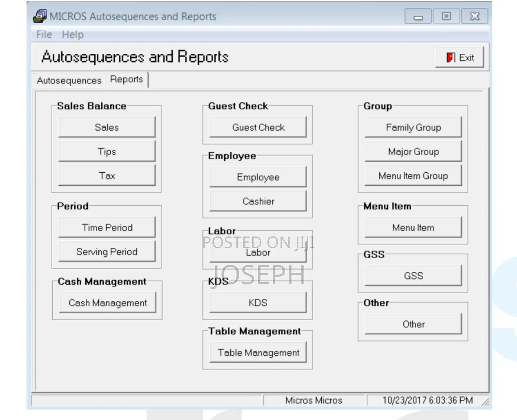Open the KDS report
This screenshot has height=420, width=517.
tap(258, 303)
